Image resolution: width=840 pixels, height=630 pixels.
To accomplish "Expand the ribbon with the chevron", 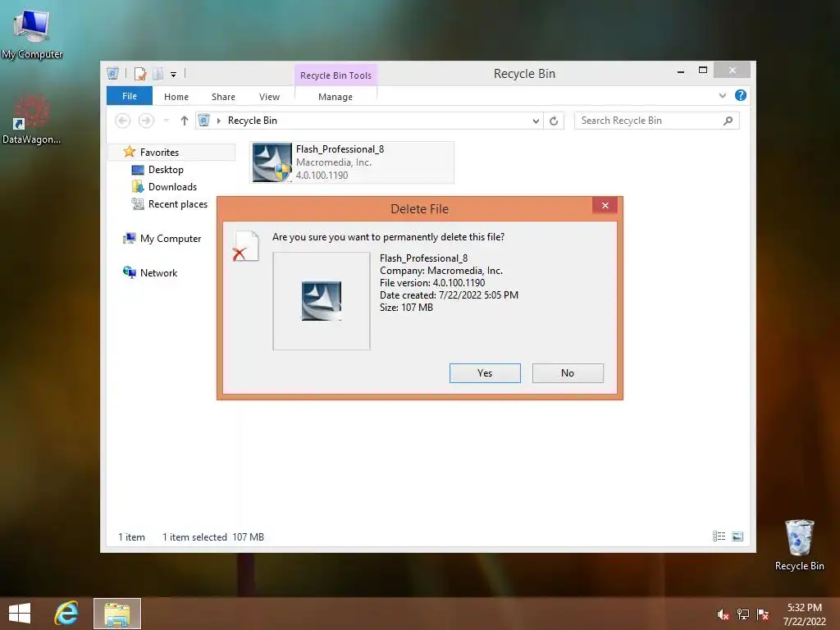I will tap(722, 96).
